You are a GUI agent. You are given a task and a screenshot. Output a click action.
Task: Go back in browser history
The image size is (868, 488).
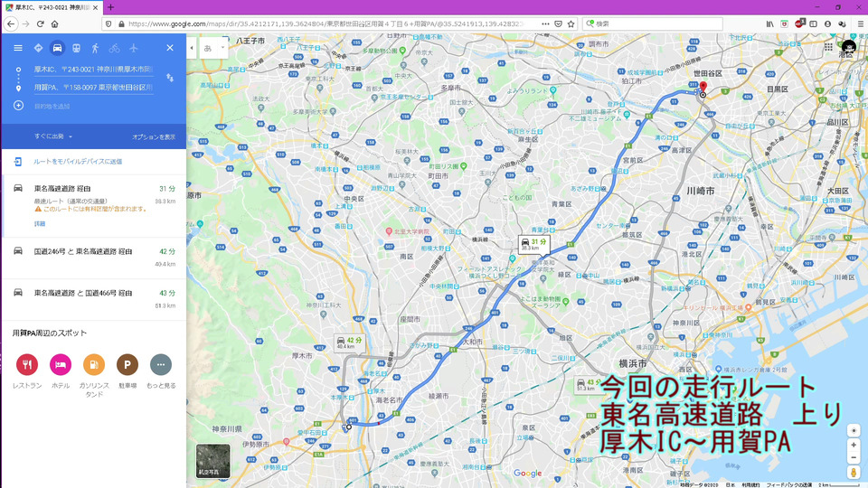[x=11, y=23]
